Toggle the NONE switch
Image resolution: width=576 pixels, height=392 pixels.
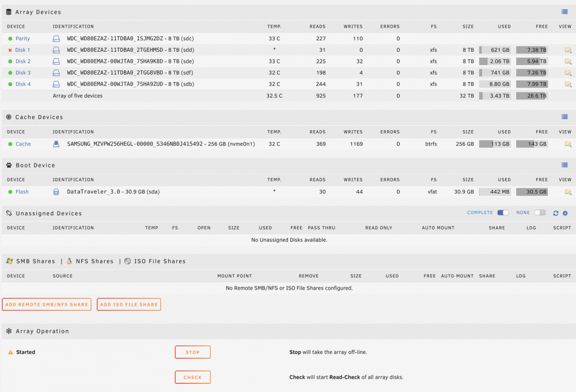[x=540, y=212]
